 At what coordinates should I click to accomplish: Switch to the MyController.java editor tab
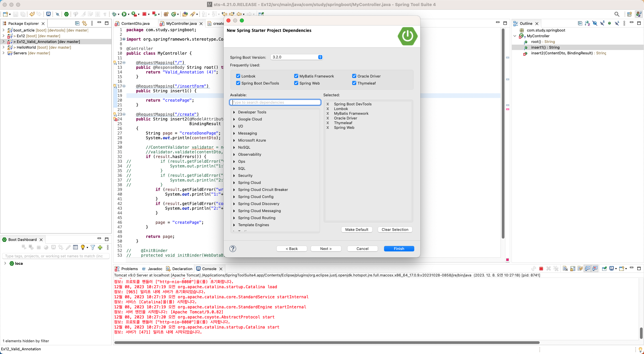[x=181, y=23]
